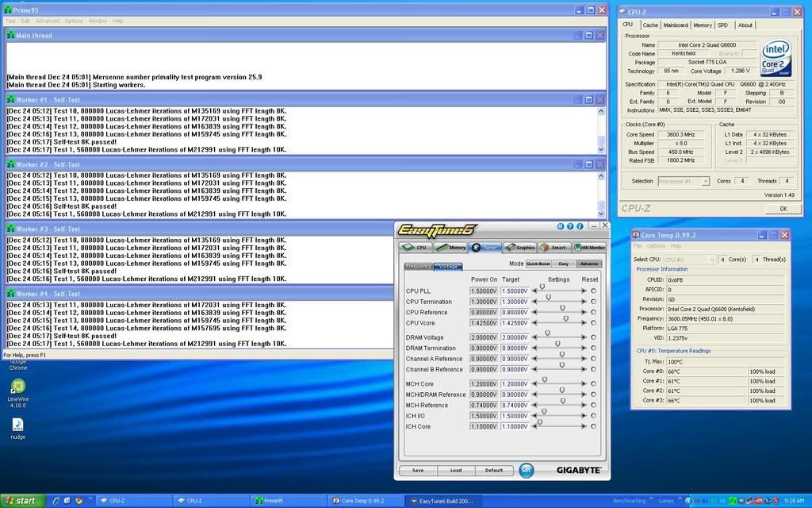Click the Save button in EasyTune6
812x508 pixels.
click(418, 470)
